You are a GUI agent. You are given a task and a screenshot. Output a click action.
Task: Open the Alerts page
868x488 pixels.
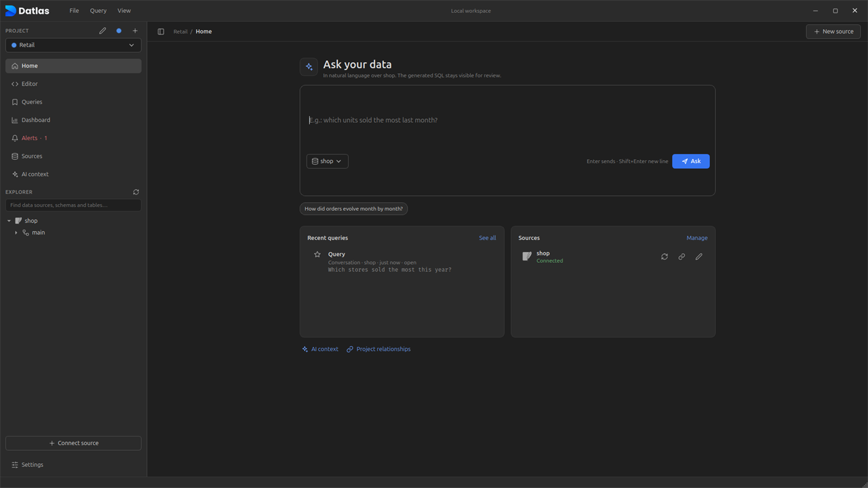click(73, 138)
